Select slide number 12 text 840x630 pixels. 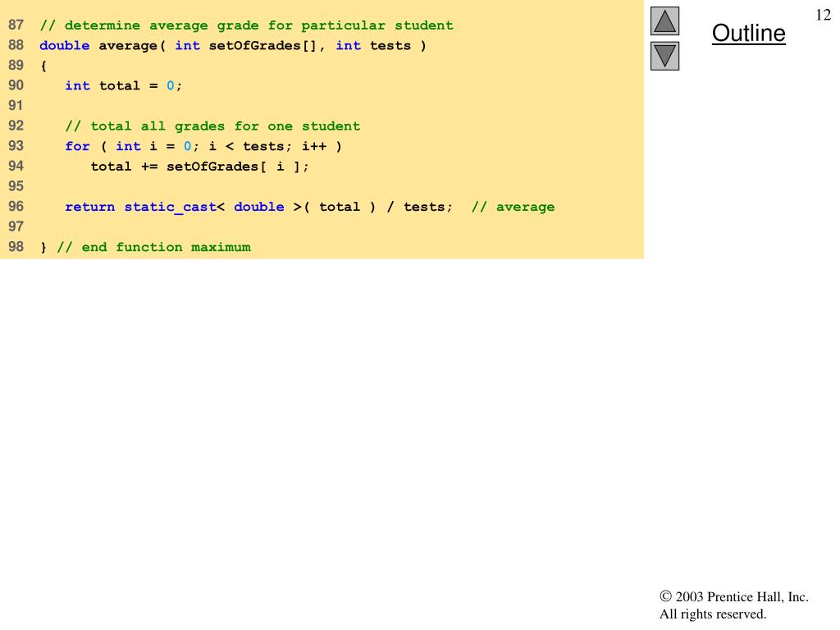(823, 15)
